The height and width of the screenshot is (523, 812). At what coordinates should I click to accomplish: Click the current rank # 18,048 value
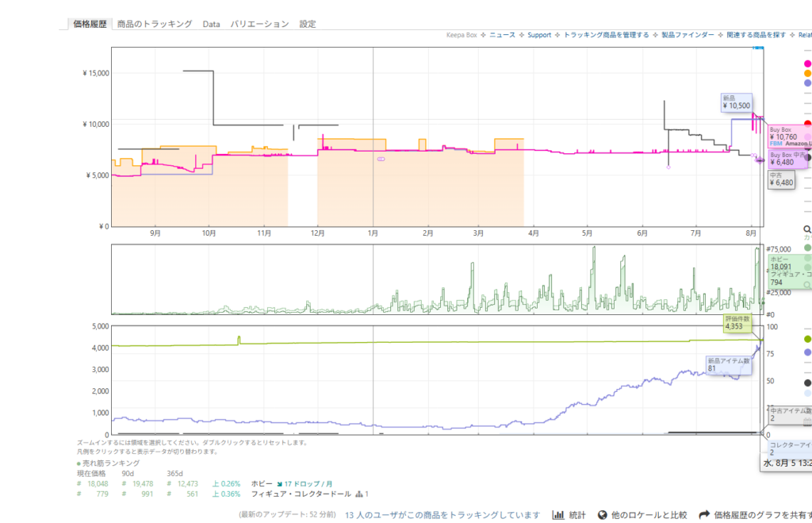click(94, 483)
